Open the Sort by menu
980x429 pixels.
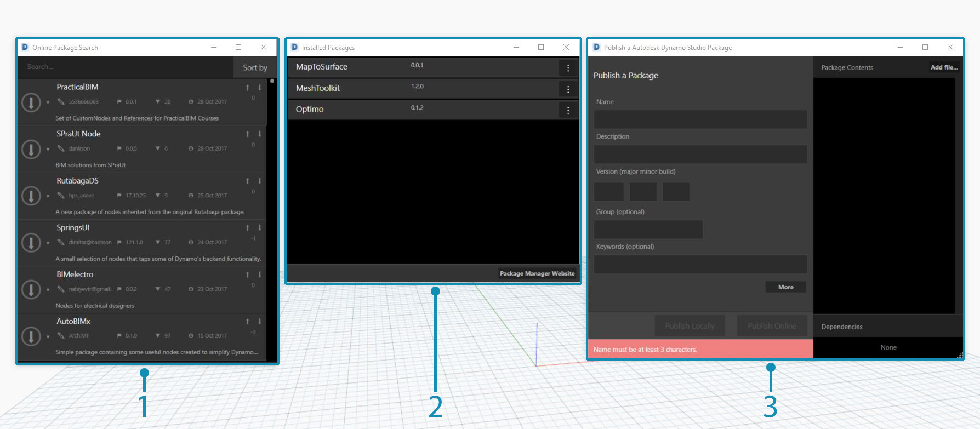(255, 67)
